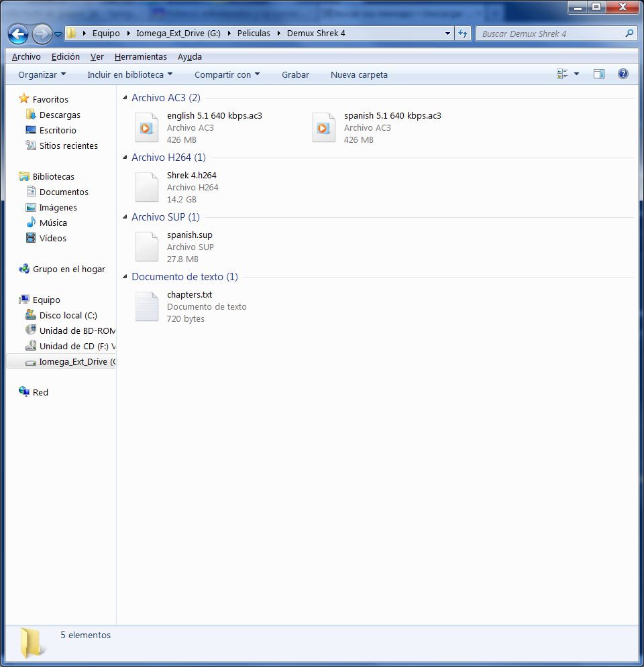Open Help via the question mark icon
The width and height of the screenshot is (644, 667).
click(623, 74)
